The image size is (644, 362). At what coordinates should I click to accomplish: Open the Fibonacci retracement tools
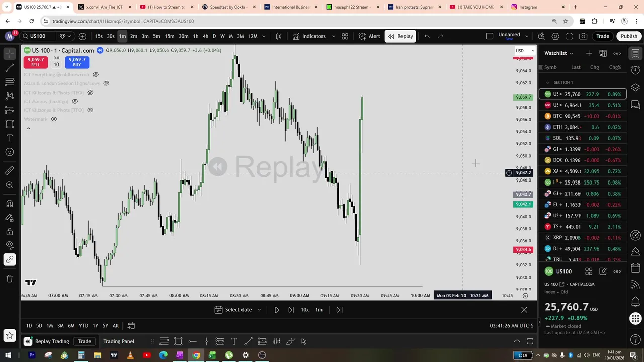coord(10,81)
